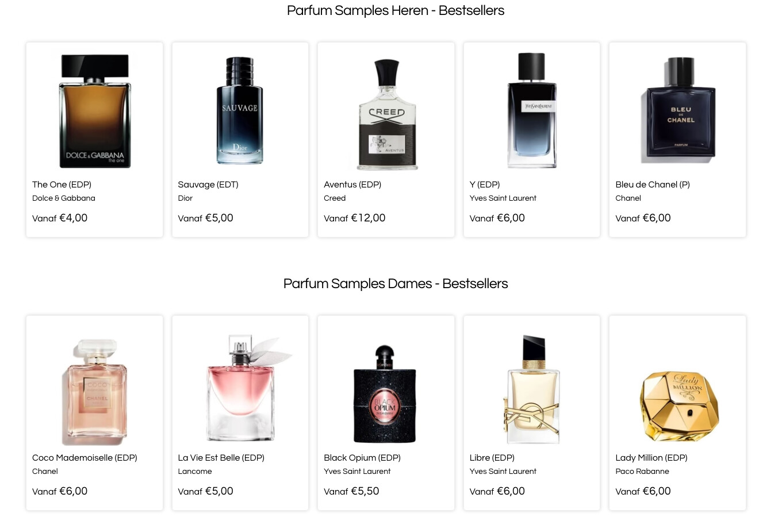Image resolution: width=782 pixels, height=532 pixels.
Task: Open the Bleu de Chanel (P) title link
Action: click(x=653, y=185)
